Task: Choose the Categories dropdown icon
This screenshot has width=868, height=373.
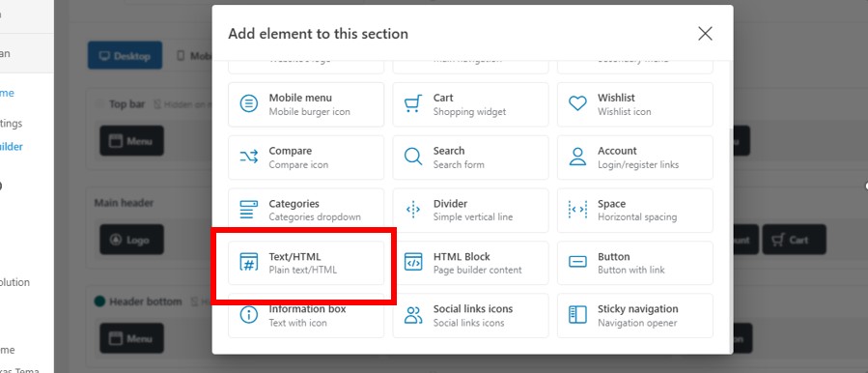Action: pyautogui.click(x=248, y=210)
